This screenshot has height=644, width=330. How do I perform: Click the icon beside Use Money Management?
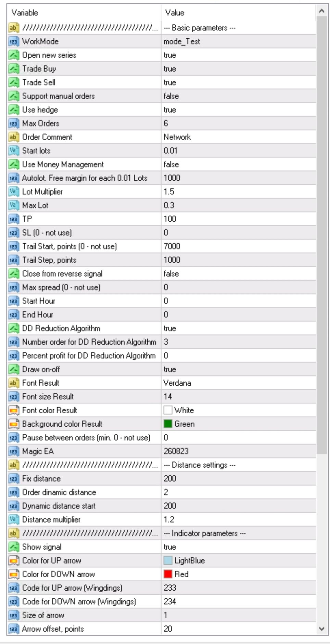pyautogui.click(x=13, y=165)
